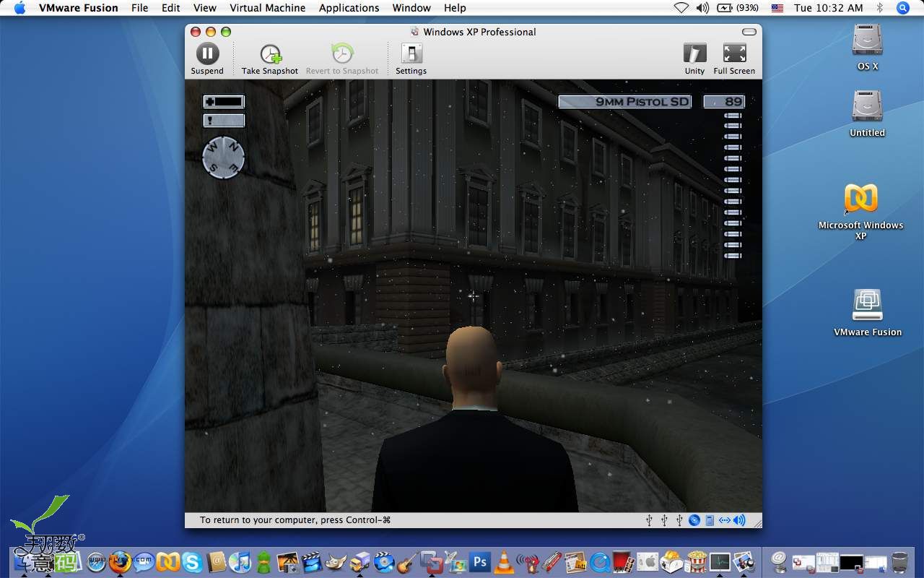Screen dimensions: 924x578
Task: Open Toast toaster icon in dock
Action: point(671,561)
